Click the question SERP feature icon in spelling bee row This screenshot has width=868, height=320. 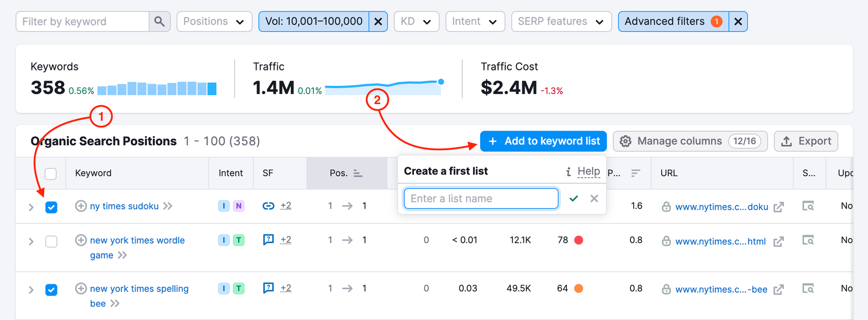(269, 288)
